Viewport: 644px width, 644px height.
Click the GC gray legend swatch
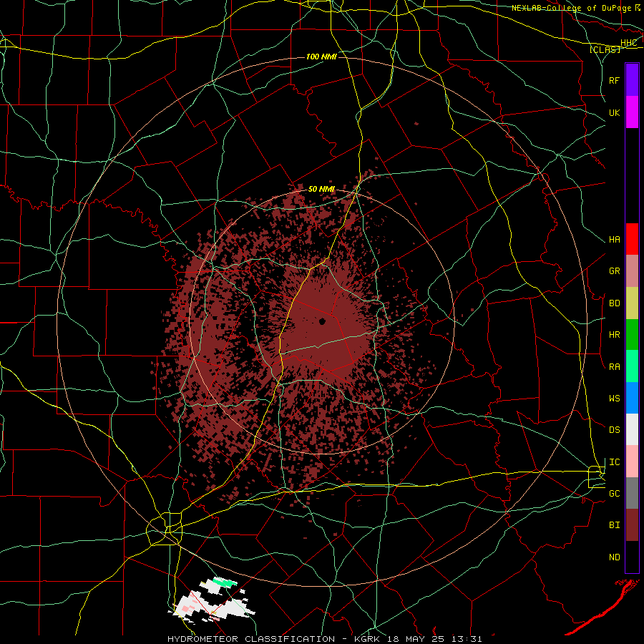pyautogui.click(x=632, y=493)
